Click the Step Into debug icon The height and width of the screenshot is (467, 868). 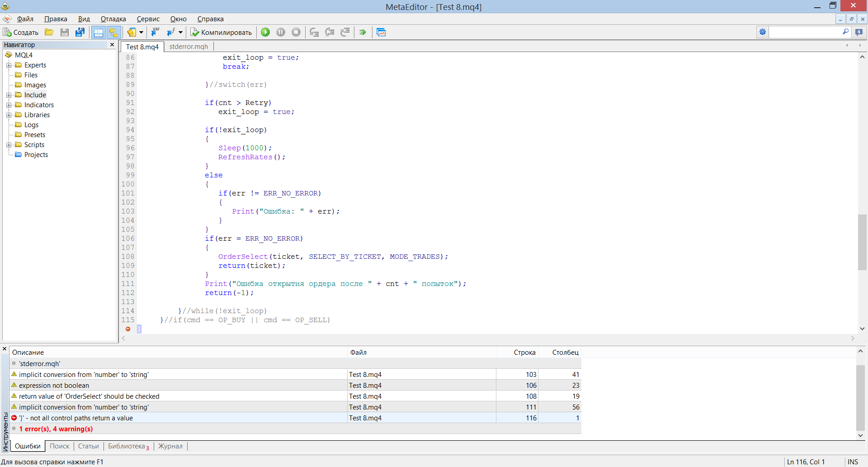(314, 32)
